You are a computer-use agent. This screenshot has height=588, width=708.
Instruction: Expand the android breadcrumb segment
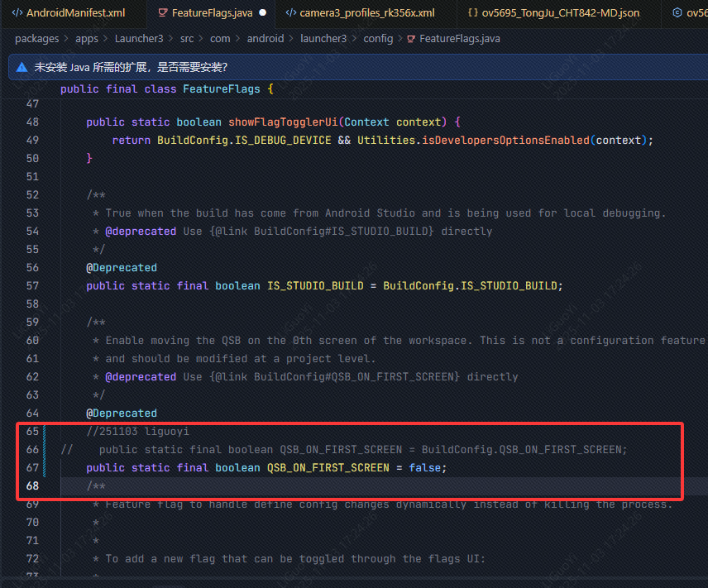click(x=265, y=39)
